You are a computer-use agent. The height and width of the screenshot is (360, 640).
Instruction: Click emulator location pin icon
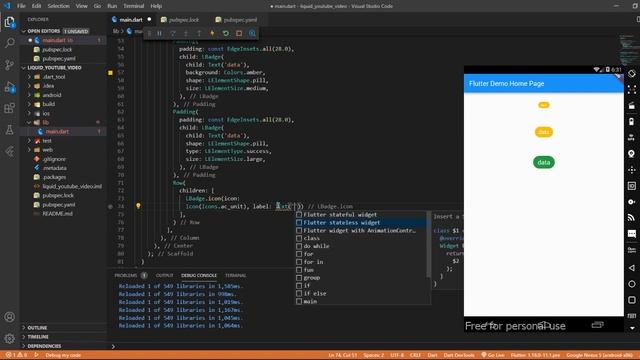[x=632, y=153]
